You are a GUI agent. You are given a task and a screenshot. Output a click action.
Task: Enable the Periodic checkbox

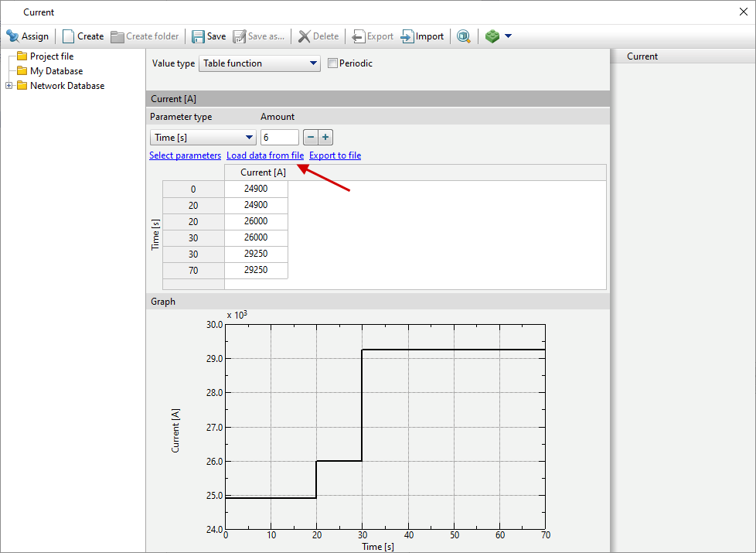click(x=333, y=63)
